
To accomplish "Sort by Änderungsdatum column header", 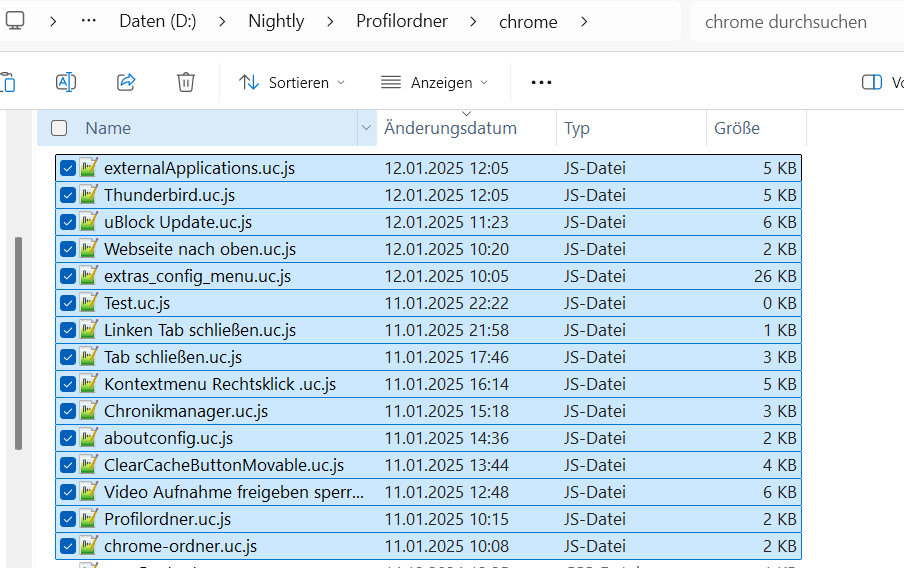I will (450, 128).
